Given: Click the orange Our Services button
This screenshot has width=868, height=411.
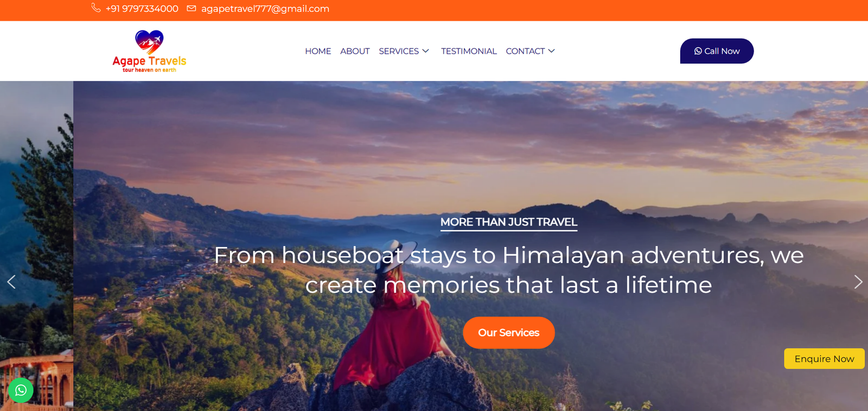Looking at the screenshot, I should coord(508,333).
